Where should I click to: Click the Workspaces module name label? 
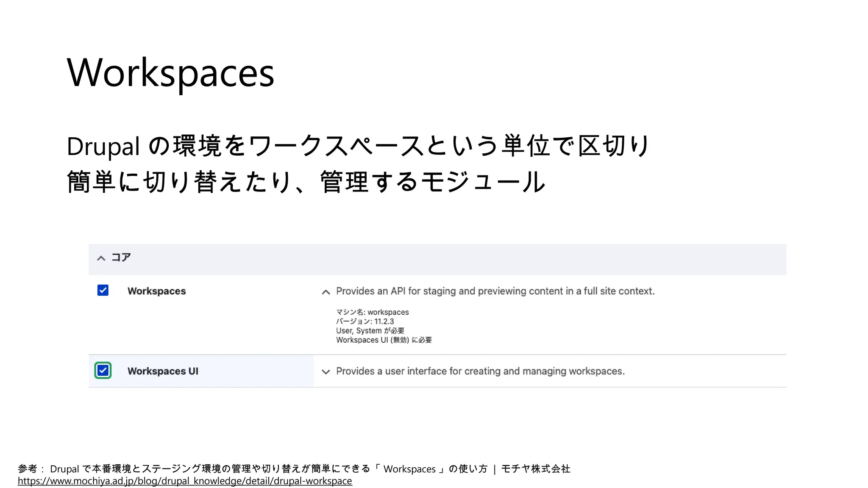pyautogui.click(x=157, y=291)
